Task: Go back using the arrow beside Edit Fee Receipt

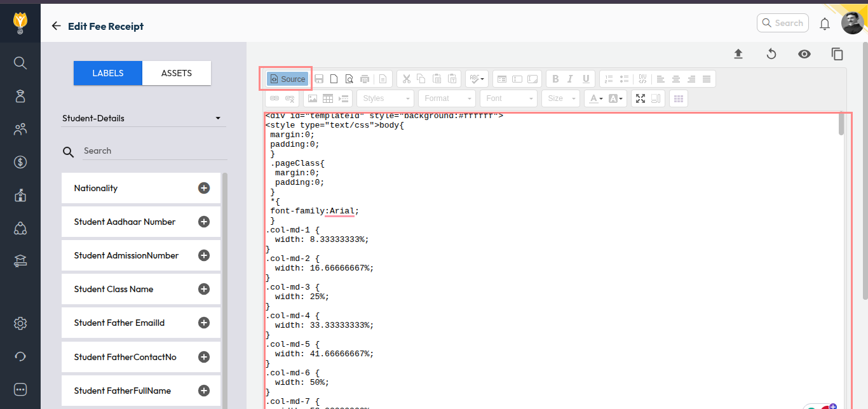Action: pos(57,26)
